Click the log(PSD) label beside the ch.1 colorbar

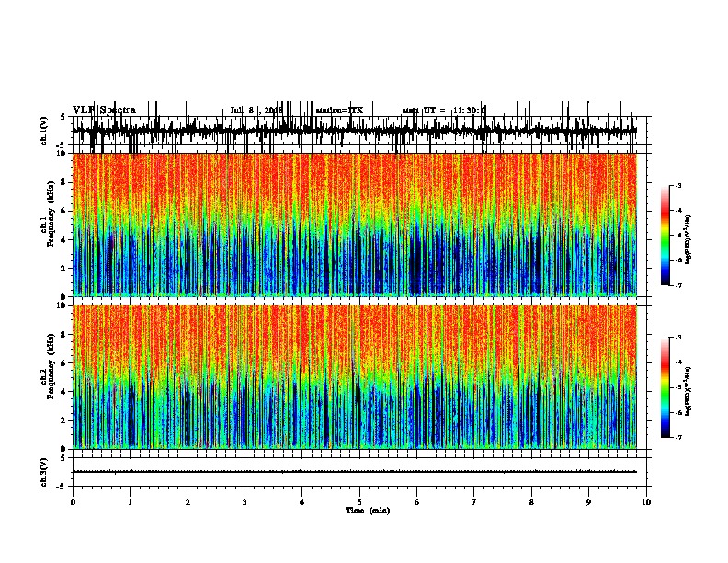(x=688, y=240)
